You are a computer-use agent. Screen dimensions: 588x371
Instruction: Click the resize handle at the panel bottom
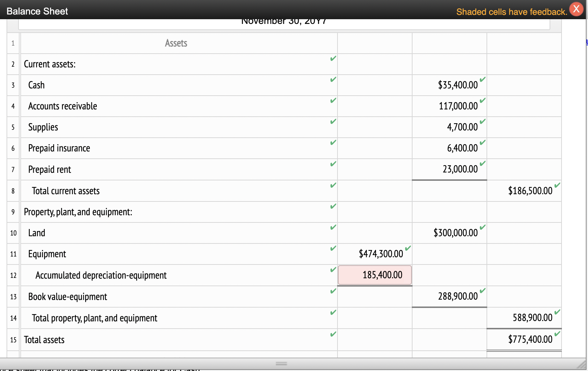[x=281, y=363]
